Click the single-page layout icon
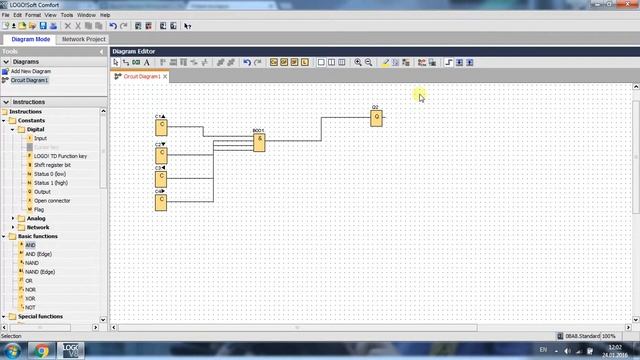Screen dimensions: 640x360 (x=321, y=62)
